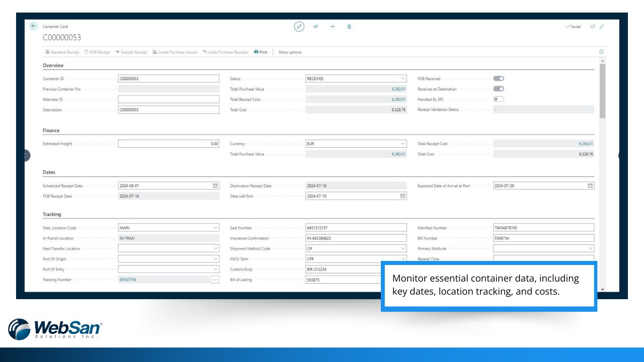Toggle the FOB Received switch
644x362 pixels.
pyautogui.click(x=499, y=78)
